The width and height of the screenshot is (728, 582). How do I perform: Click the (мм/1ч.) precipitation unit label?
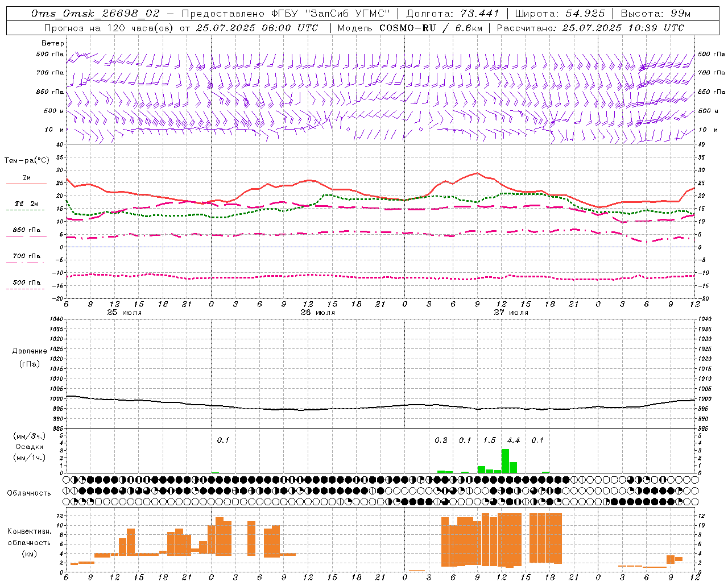30,458
